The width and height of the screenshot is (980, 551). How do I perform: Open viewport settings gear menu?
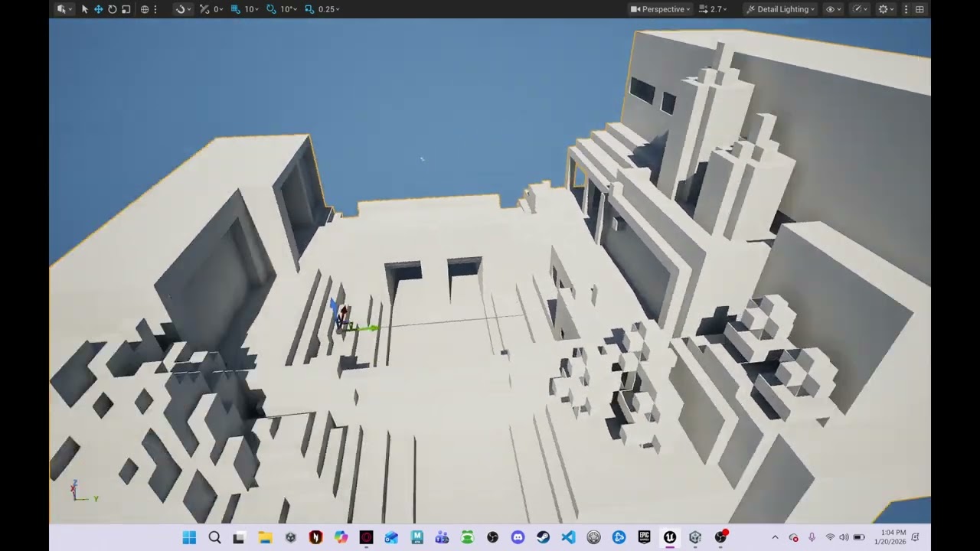[x=886, y=9]
